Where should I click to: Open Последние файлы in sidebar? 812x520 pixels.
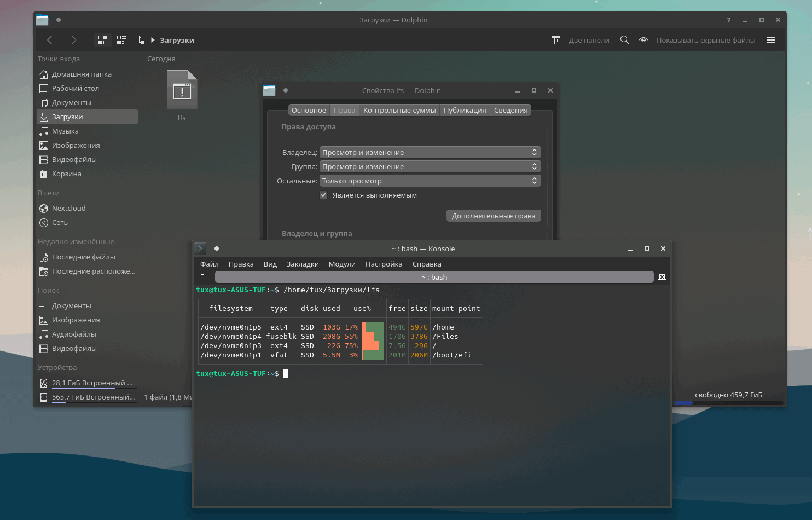pos(87,257)
